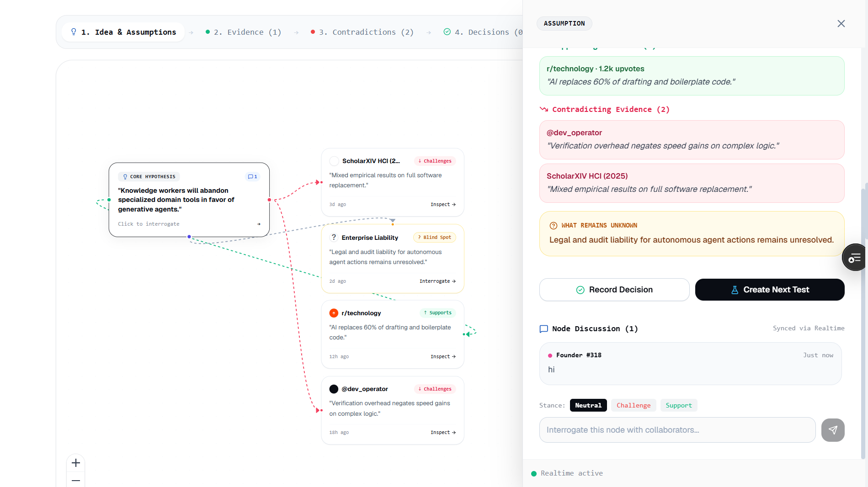Image resolution: width=868 pixels, height=487 pixels.
Task: Click the arrow on Core Hypothesis card
Action: (x=259, y=224)
